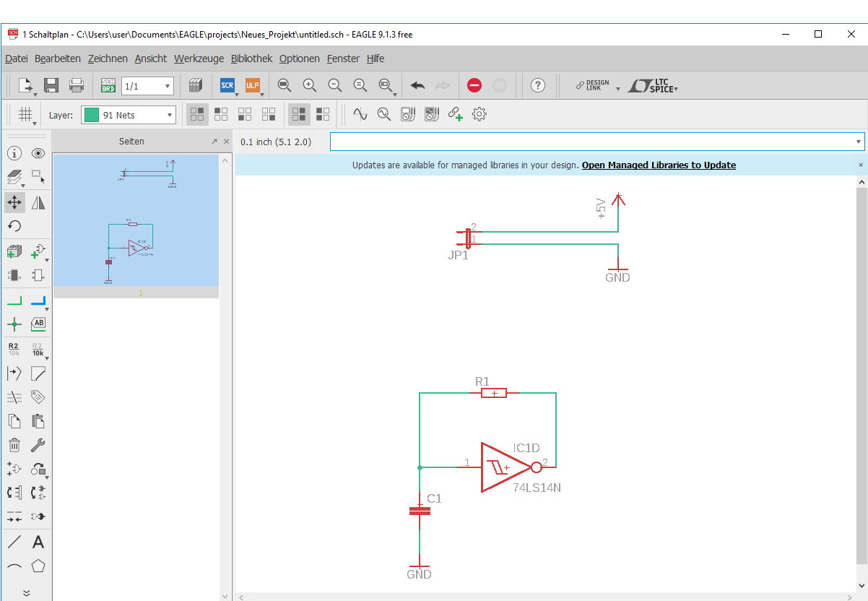Click the Print icon

pos(77,86)
